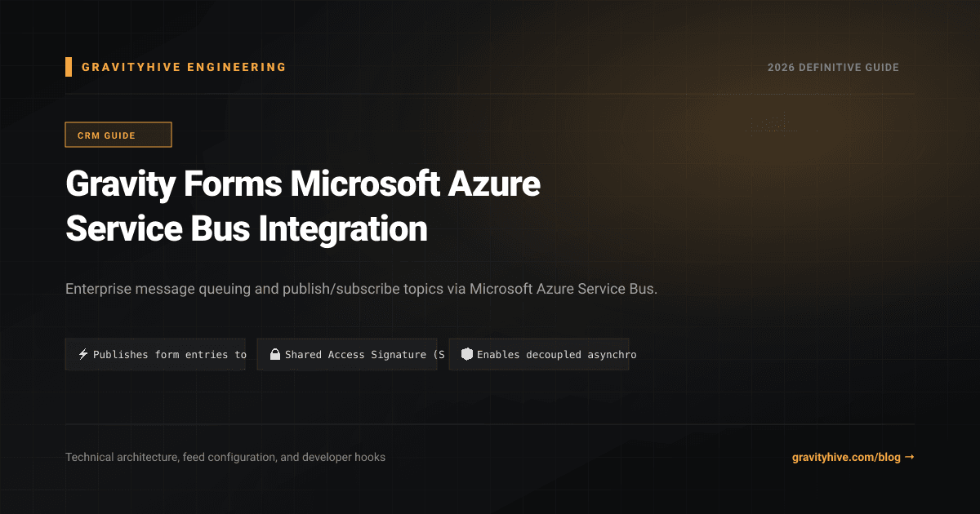Click the lightning bolt icon in first chip
The height and width of the screenshot is (514, 980).
click(x=83, y=355)
